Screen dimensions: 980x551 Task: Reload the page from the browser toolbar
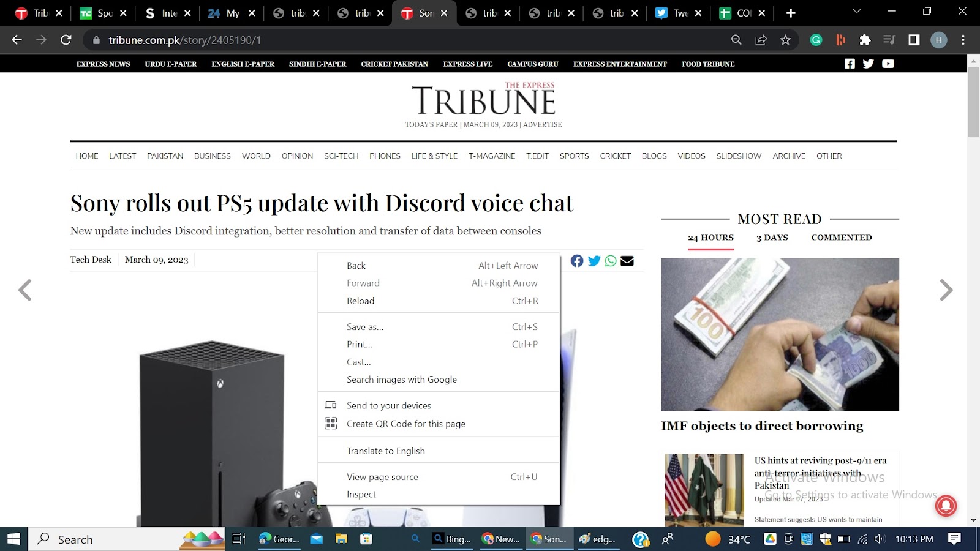coord(66,40)
